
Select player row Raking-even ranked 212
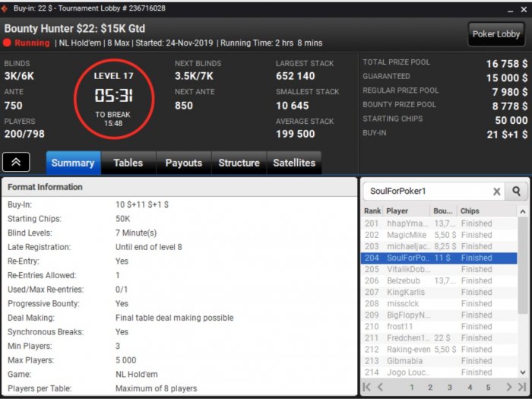point(439,350)
